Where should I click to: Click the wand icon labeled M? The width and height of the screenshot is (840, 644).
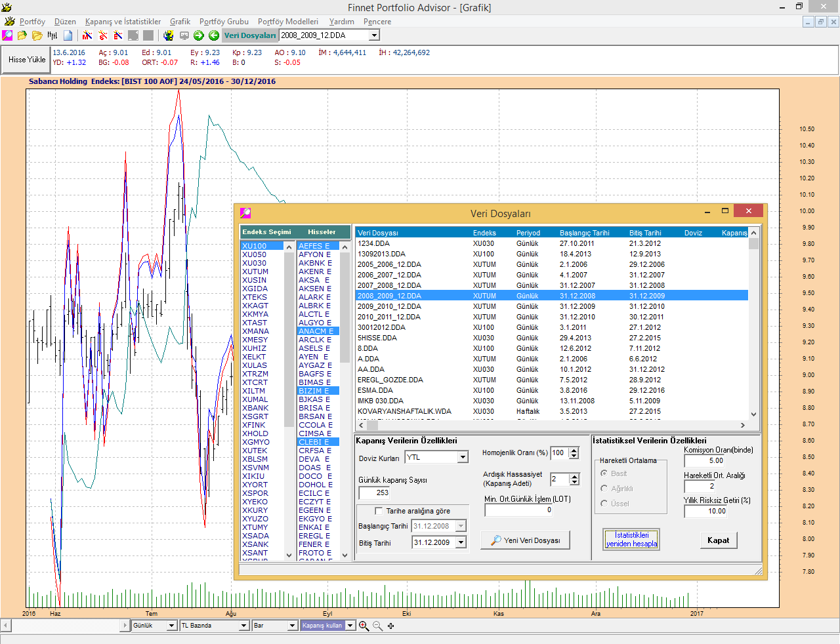pyautogui.click(x=87, y=35)
